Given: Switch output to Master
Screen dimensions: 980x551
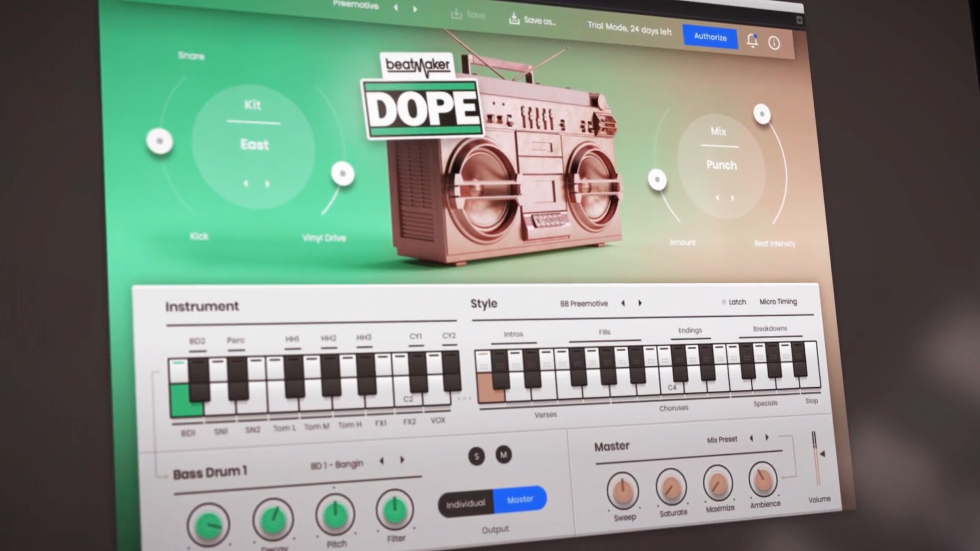Looking at the screenshot, I should pos(520,499).
